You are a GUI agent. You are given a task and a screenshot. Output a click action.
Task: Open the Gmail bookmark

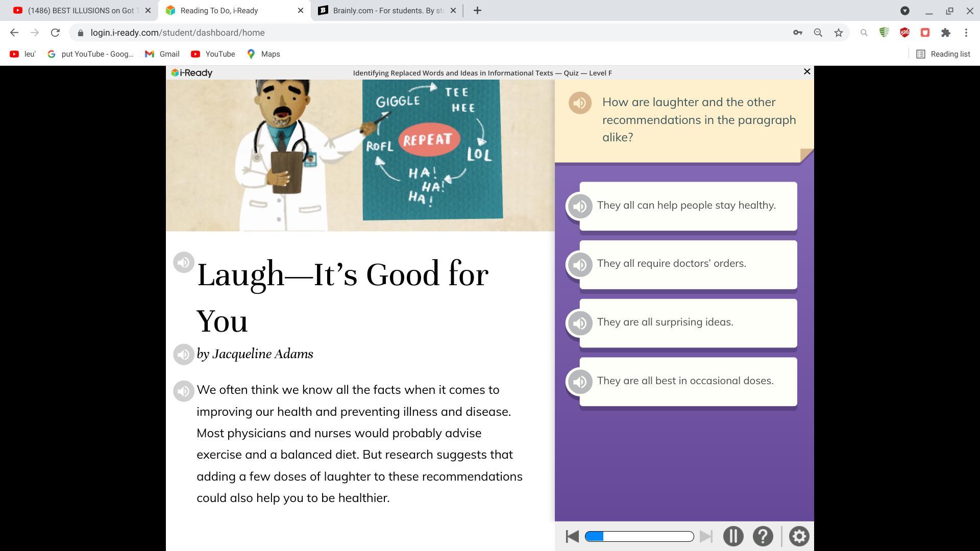(x=162, y=54)
